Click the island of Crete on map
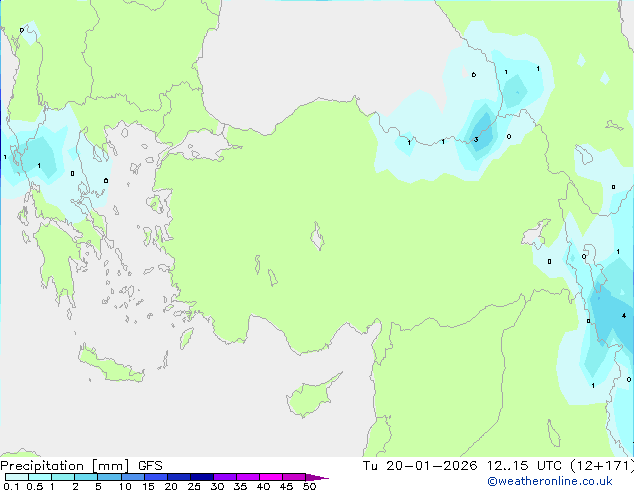 (x=110, y=365)
